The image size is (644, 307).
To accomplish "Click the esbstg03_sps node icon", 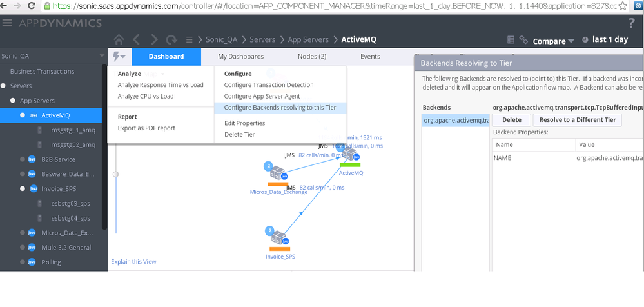I will tap(40, 203).
